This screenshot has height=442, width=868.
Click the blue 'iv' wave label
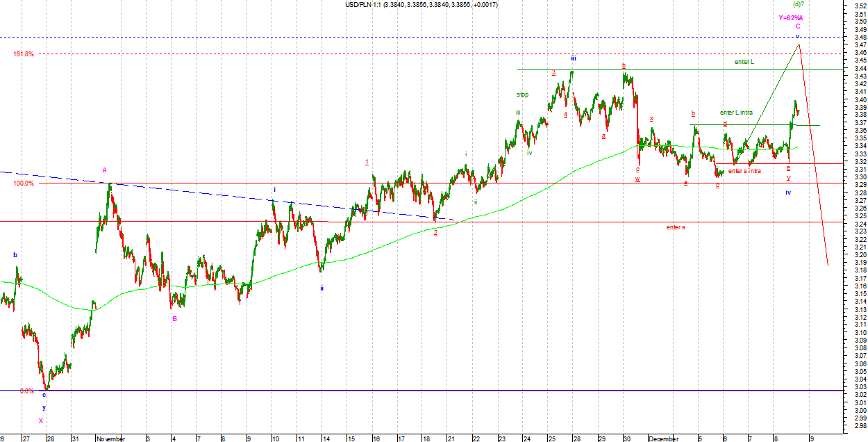click(788, 192)
